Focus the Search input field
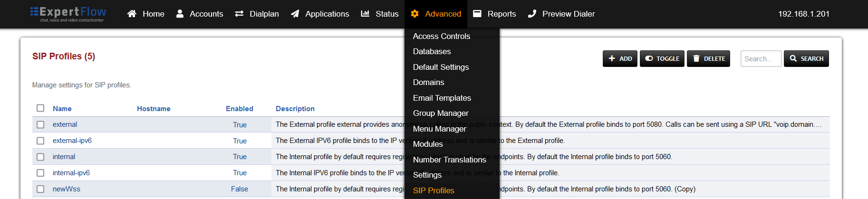Image resolution: width=868 pixels, height=199 pixels. tap(761, 59)
